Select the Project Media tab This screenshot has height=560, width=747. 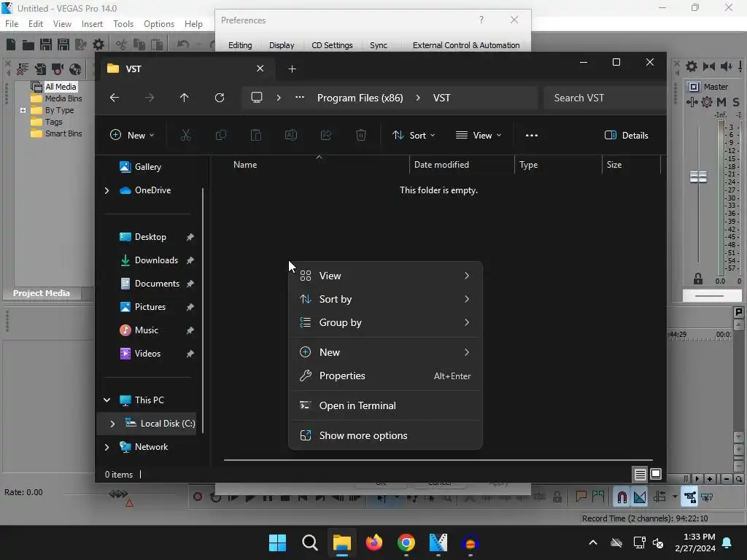click(42, 293)
